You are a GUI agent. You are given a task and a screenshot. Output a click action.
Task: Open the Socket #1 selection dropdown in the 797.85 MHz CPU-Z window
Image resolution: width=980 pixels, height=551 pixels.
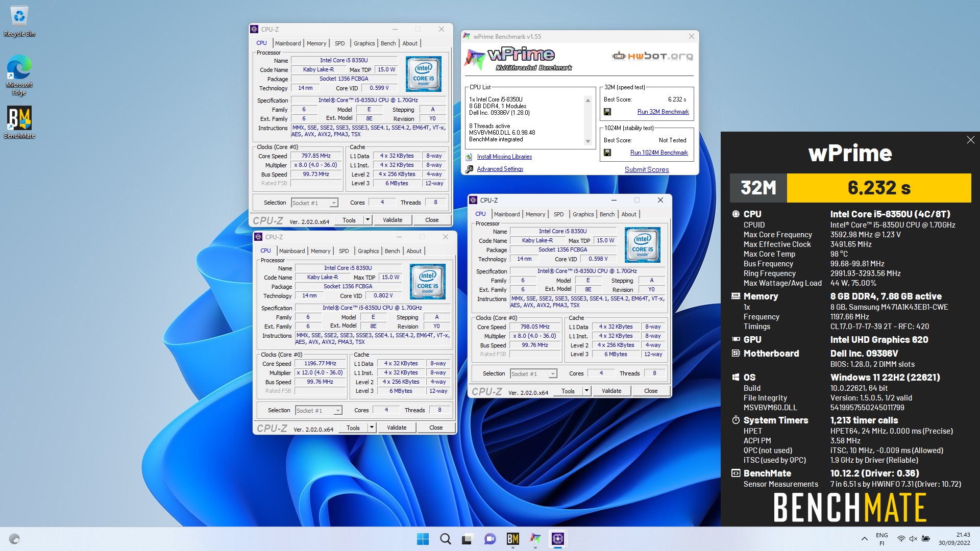(314, 203)
